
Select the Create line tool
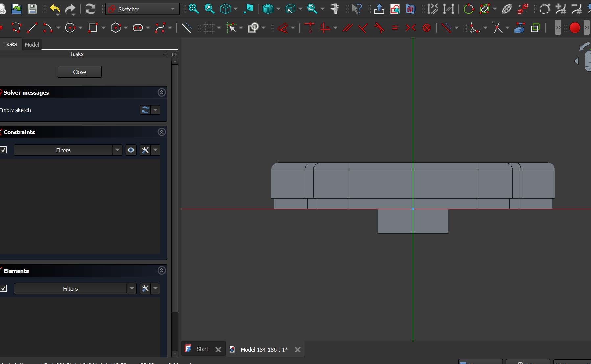(32, 28)
